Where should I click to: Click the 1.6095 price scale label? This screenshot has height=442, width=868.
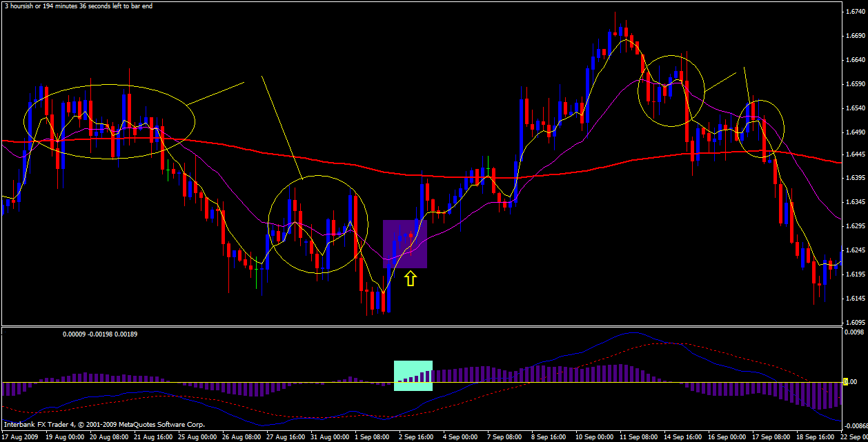[x=855, y=322]
